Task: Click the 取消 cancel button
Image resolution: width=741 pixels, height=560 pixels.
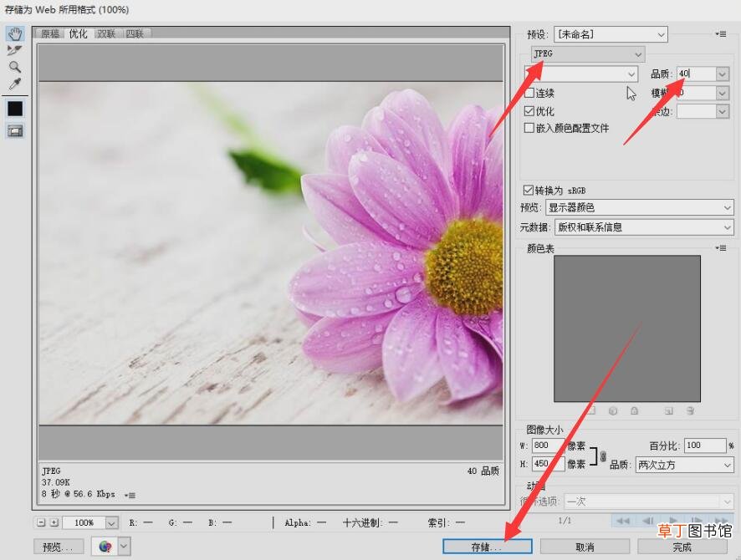Action: 585,547
